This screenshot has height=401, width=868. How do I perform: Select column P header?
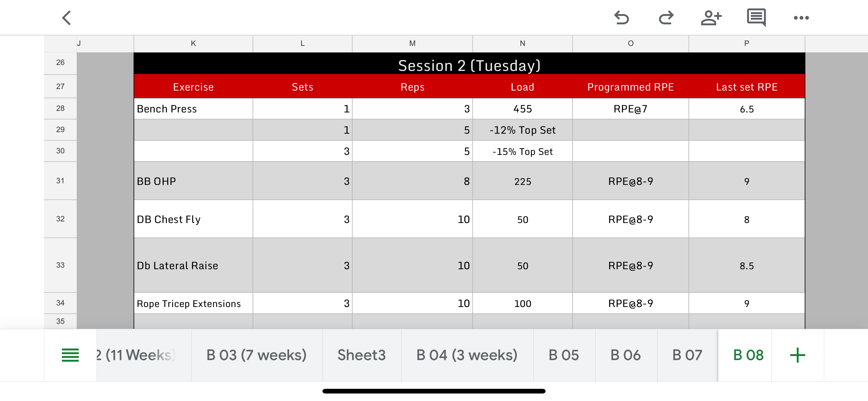point(746,43)
